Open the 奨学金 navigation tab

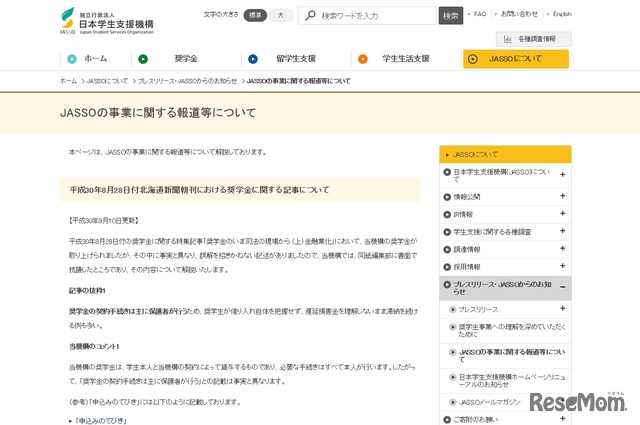pos(186,58)
